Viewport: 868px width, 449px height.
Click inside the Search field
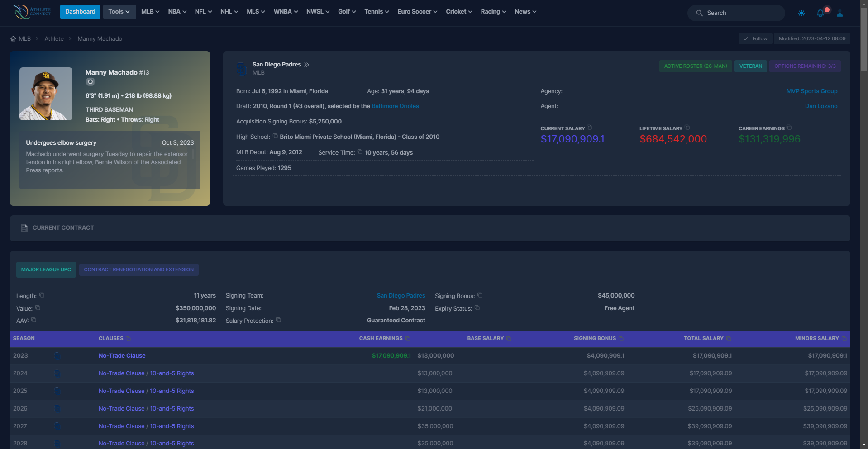click(736, 13)
